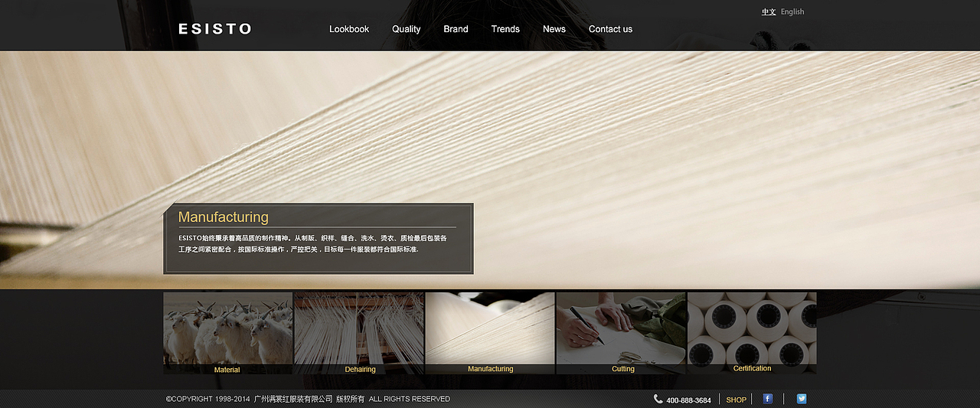Viewport: 980px width, 408px height.
Task: Go to the Quality page
Action: point(406,29)
